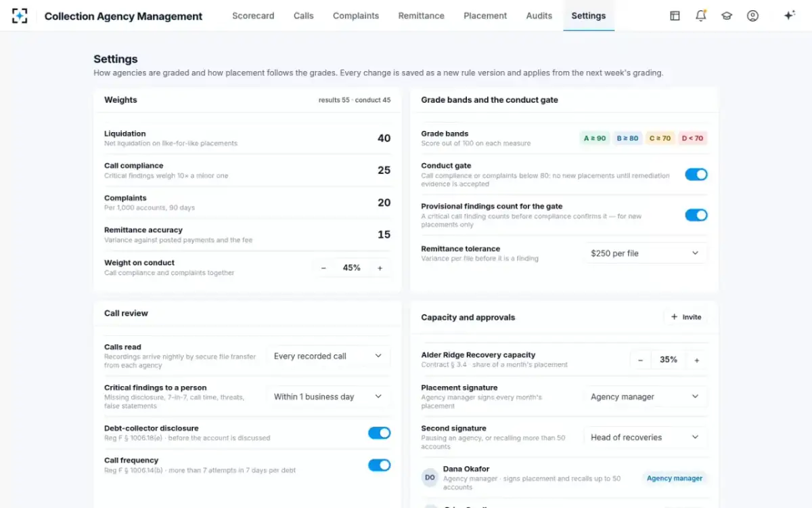Go to the Placement tab
Screen dimensions: 812x508
coord(485,16)
